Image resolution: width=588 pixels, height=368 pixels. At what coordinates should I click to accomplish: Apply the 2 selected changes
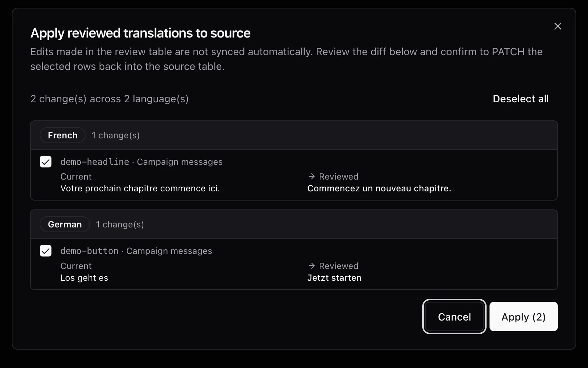point(523,316)
